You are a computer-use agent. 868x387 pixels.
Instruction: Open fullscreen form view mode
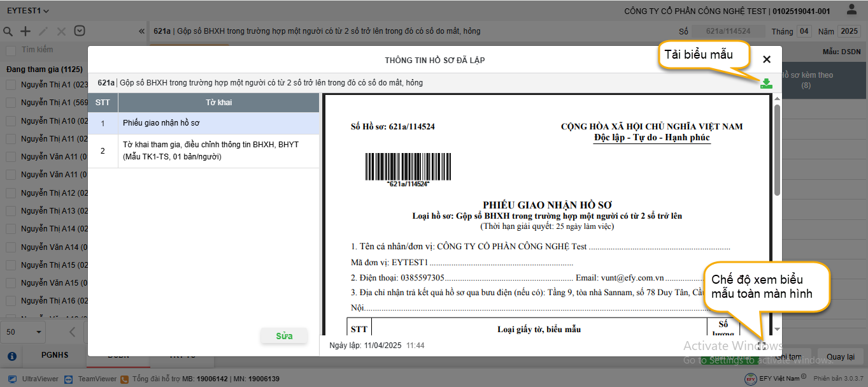[x=762, y=346]
